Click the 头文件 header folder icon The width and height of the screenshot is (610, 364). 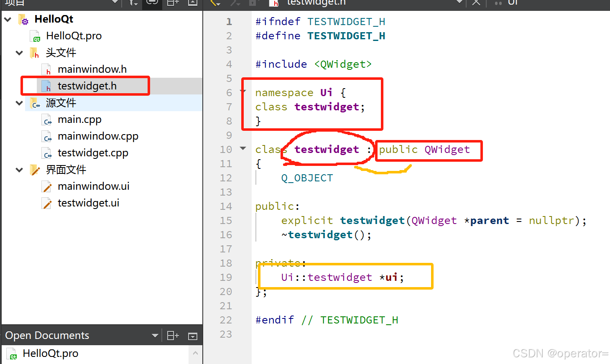[35, 53]
